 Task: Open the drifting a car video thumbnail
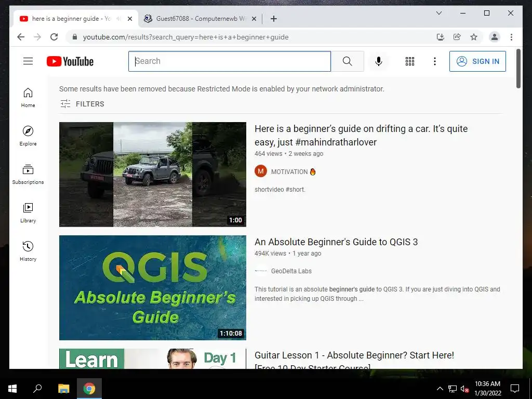tap(153, 175)
